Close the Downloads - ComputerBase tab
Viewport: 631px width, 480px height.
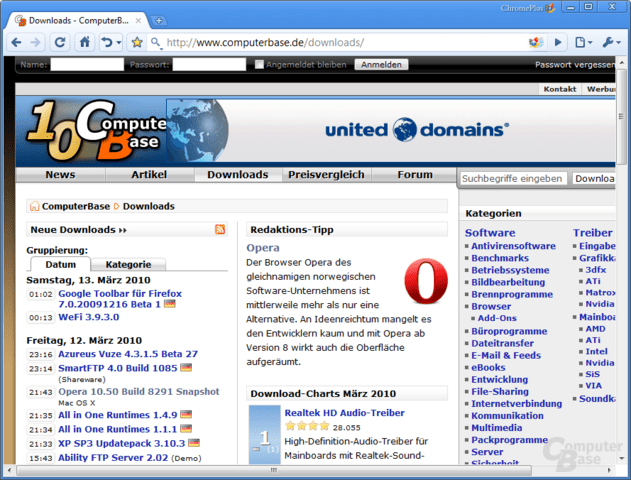coord(138,21)
